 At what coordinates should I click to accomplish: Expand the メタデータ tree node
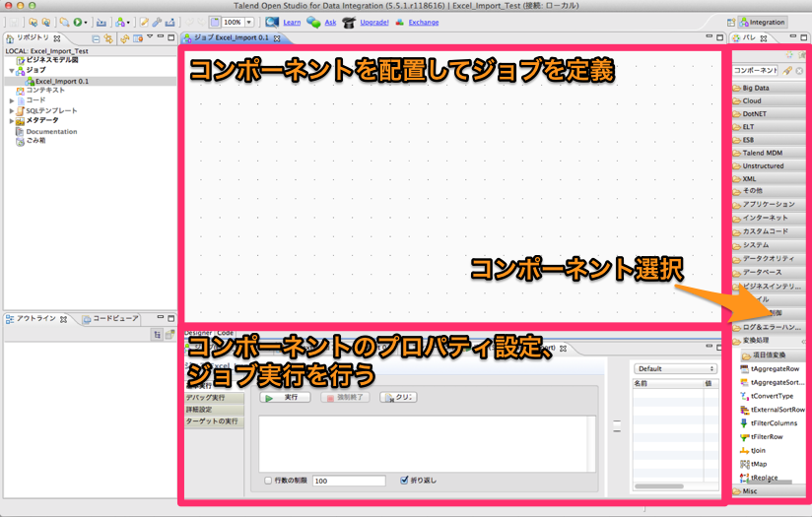tap(12, 121)
